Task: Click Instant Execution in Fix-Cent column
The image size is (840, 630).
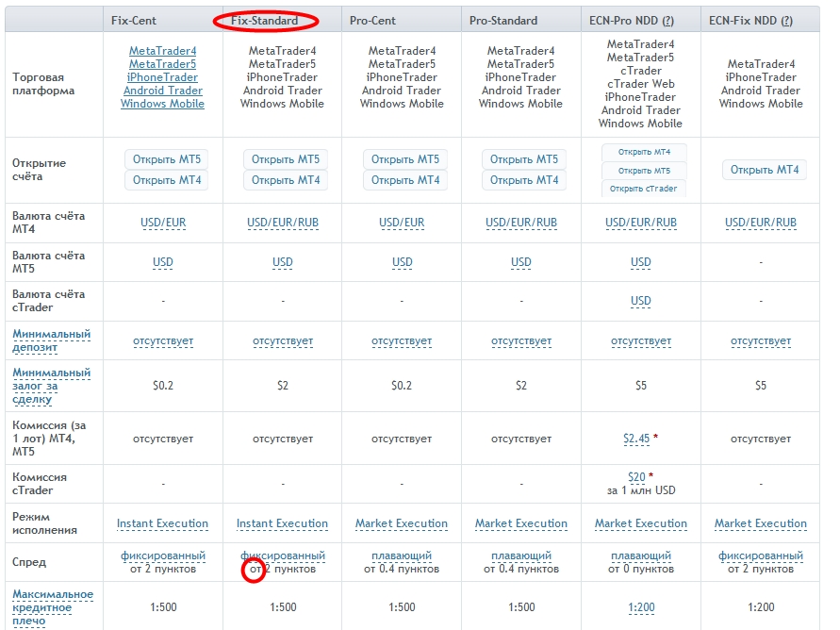Action: tap(163, 524)
